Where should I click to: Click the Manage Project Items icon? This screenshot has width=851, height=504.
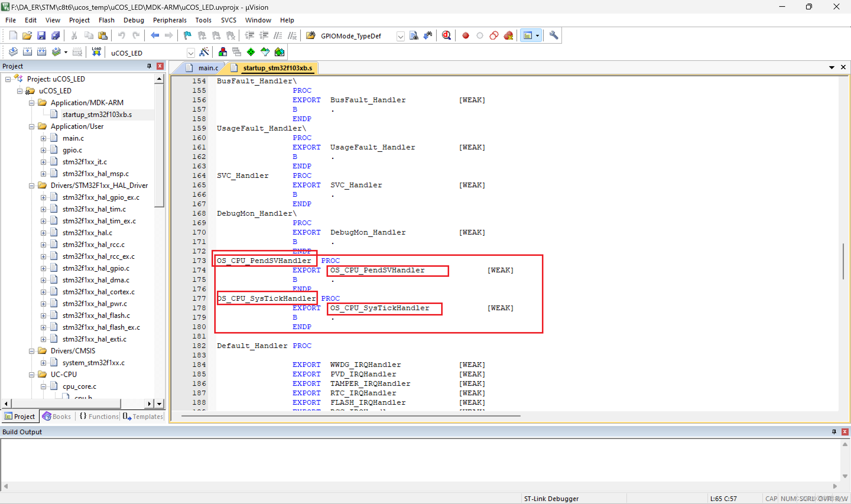click(x=223, y=52)
